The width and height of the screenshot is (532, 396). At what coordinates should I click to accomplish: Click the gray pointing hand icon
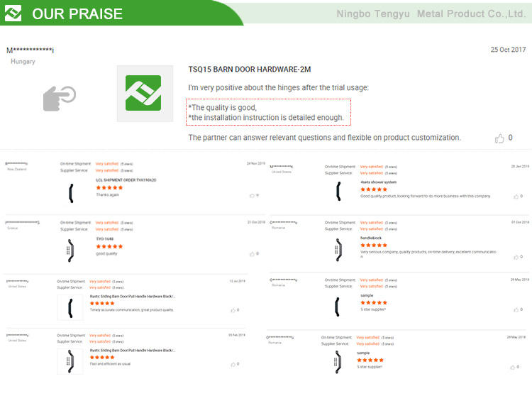tap(60, 98)
